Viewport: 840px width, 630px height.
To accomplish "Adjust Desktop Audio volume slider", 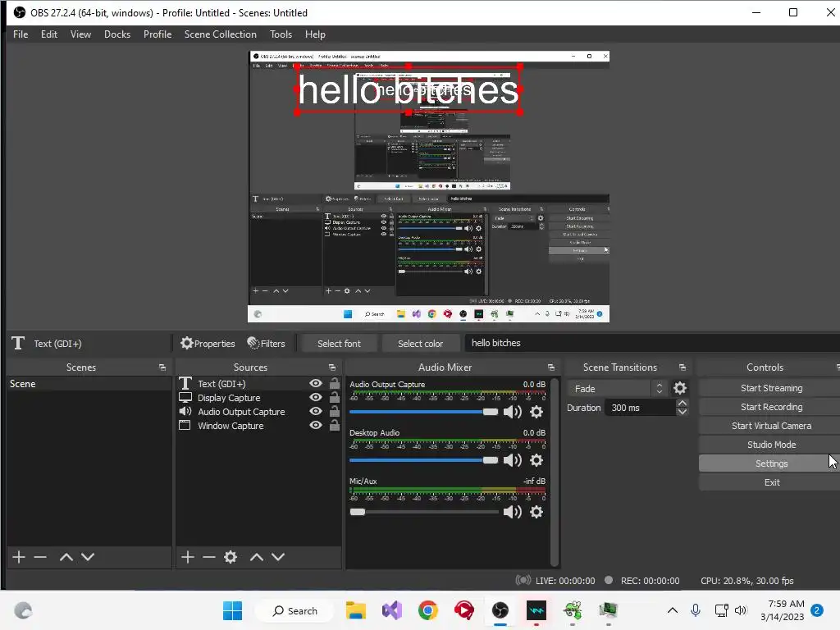I will click(x=424, y=460).
